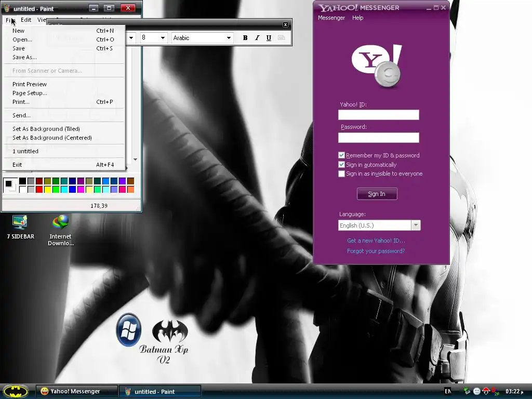Click the green download tray icon
The height and width of the screenshot is (399, 532).
[x=467, y=391]
